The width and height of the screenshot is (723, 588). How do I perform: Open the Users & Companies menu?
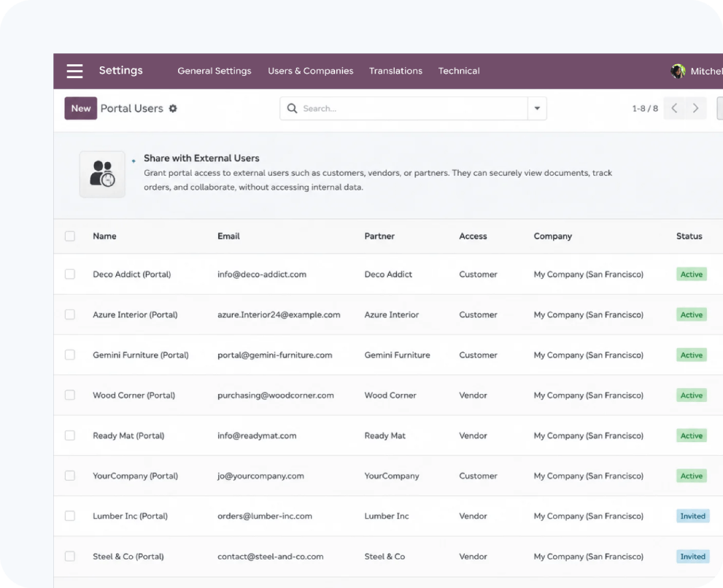coord(311,71)
